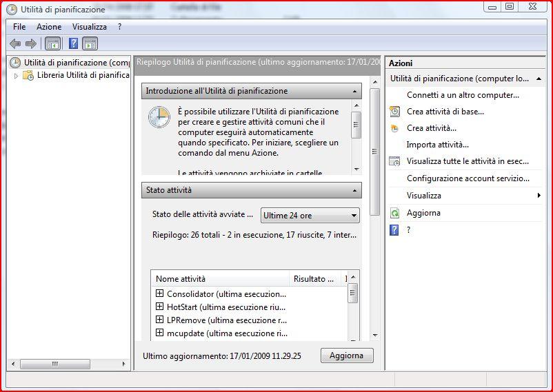
Task: Click the left tree pane horizontal scrollbar thumb
Action: click(x=55, y=364)
